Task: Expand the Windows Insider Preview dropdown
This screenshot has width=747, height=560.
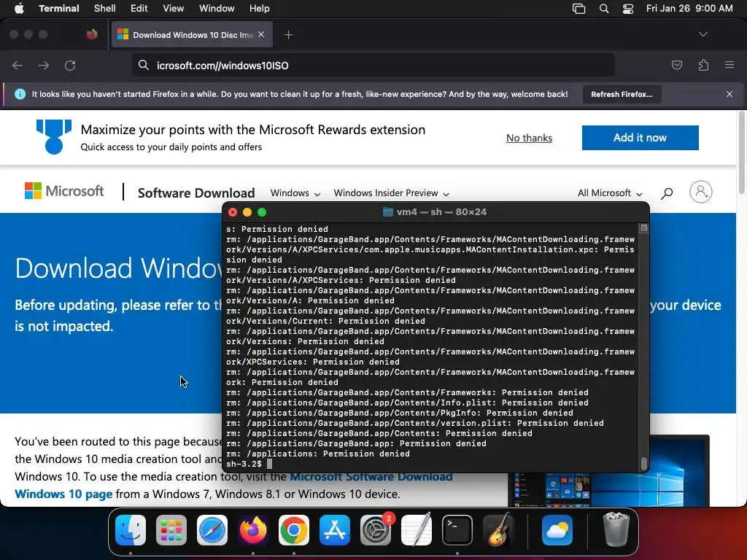Action: (x=391, y=192)
